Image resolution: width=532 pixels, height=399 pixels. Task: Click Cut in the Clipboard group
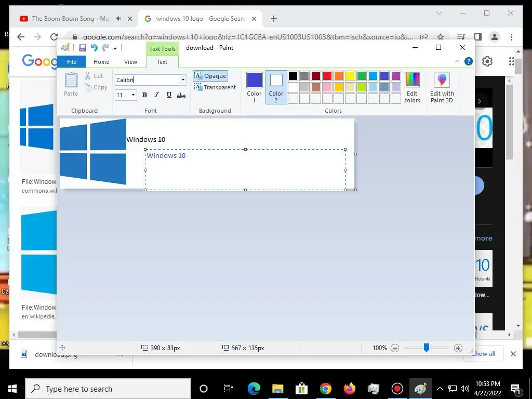tap(94, 76)
